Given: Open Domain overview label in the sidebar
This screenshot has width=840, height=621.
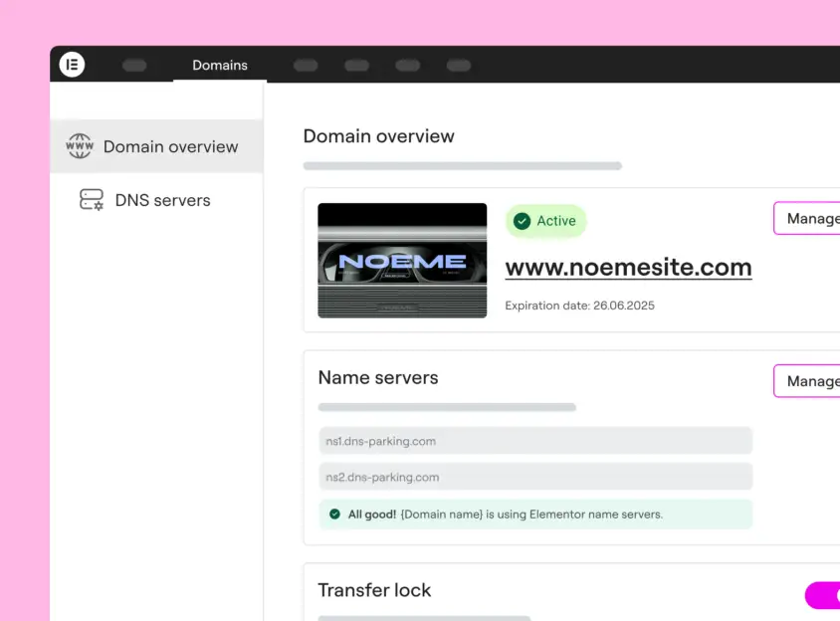Looking at the screenshot, I should (170, 146).
